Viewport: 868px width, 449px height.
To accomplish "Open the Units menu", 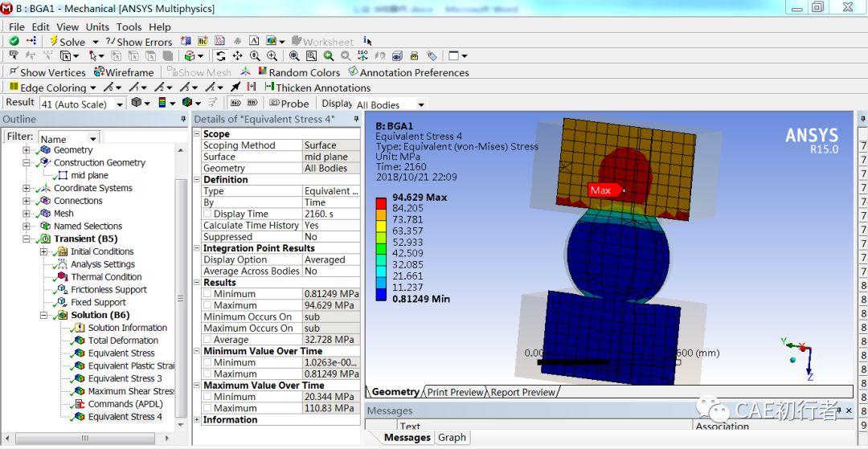I will 97,27.
